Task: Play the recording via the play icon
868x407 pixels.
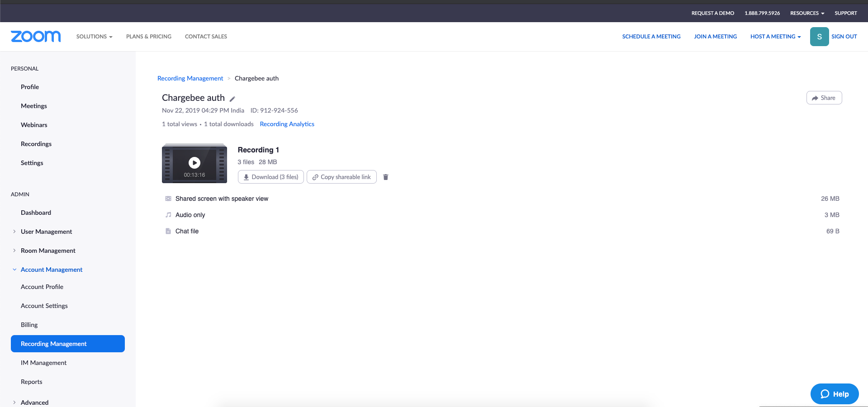Action: pos(194,163)
